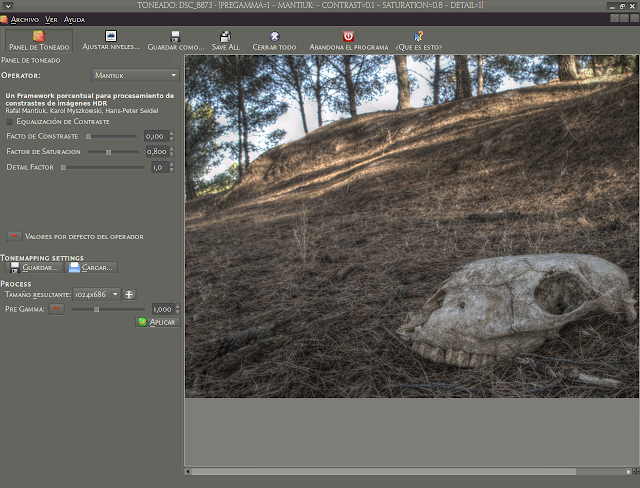Click the Abandona el programa power icon

[347, 36]
